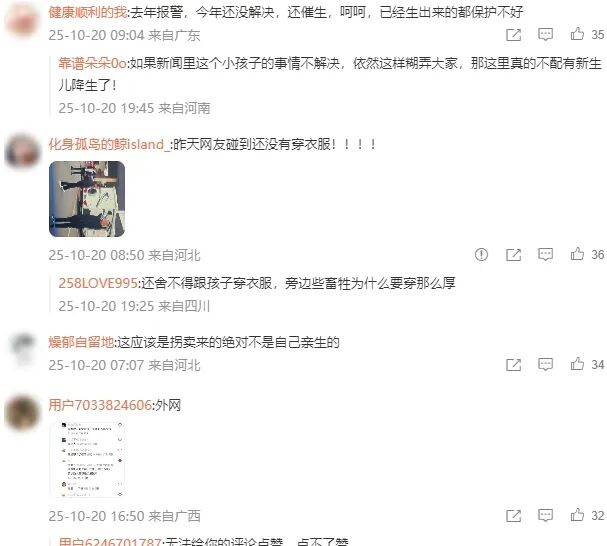
Task: Open the photo thumbnail in 化身孤岛的鲸island_ comment
Action: pos(87,199)
